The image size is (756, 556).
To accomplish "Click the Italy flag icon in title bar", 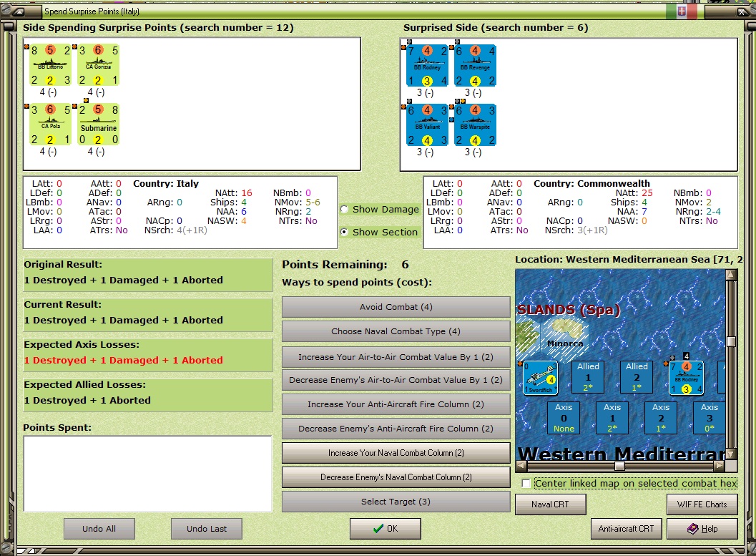I will click(x=682, y=11).
